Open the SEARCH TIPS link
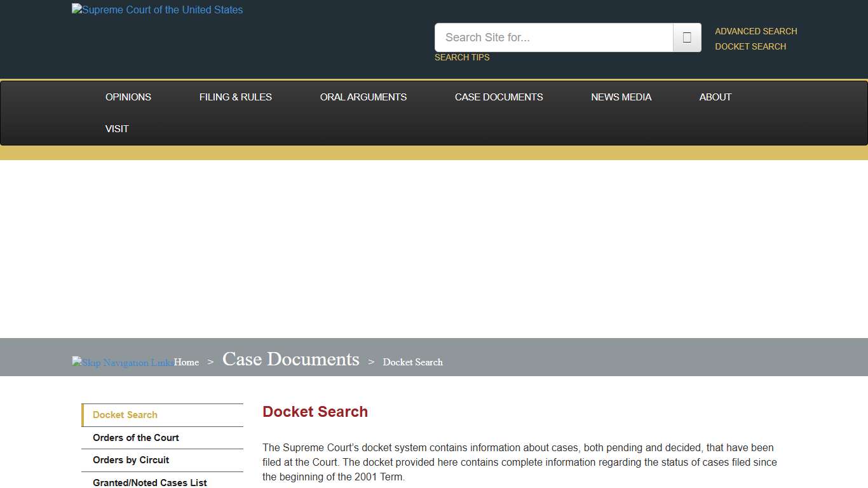The image size is (868, 488). click(462, 57)
